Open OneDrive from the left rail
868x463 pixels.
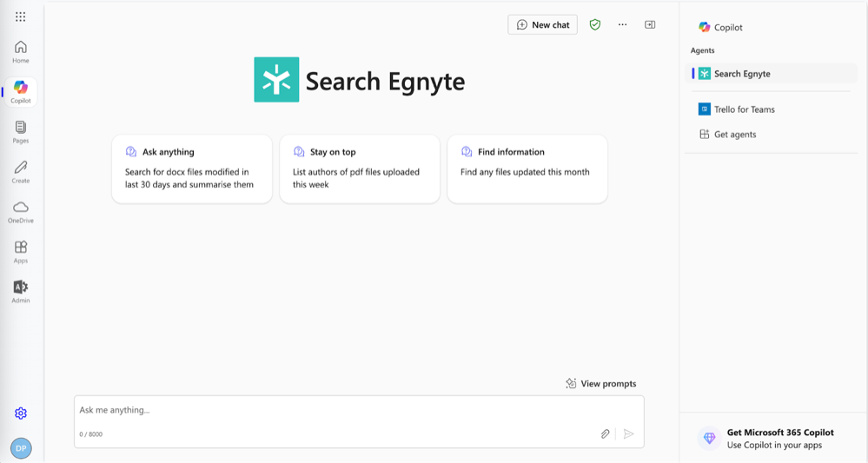pyautogui.click(x=21, y=213)
